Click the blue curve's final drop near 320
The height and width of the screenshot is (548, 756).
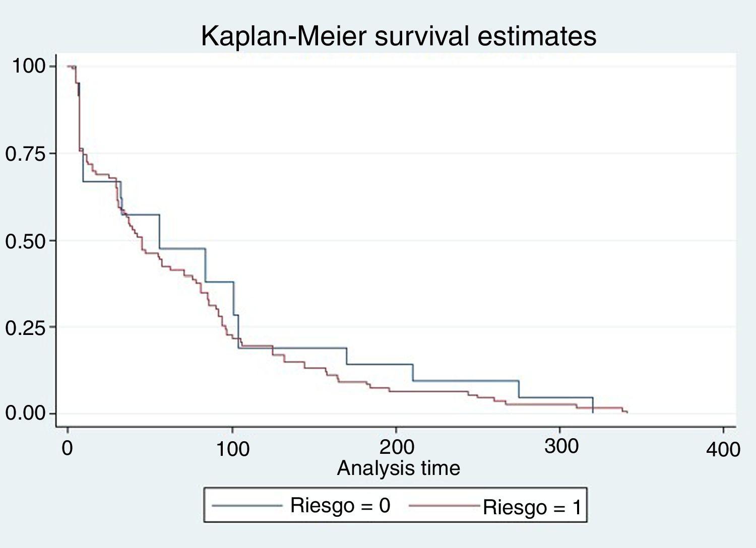pyautogui.click(x=593, y=405)
